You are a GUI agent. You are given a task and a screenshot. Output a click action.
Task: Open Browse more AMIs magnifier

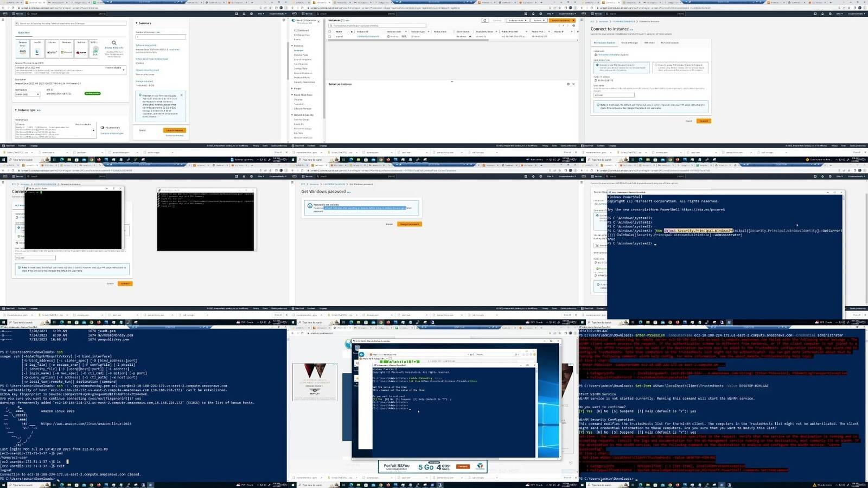[x=114, y=43]
